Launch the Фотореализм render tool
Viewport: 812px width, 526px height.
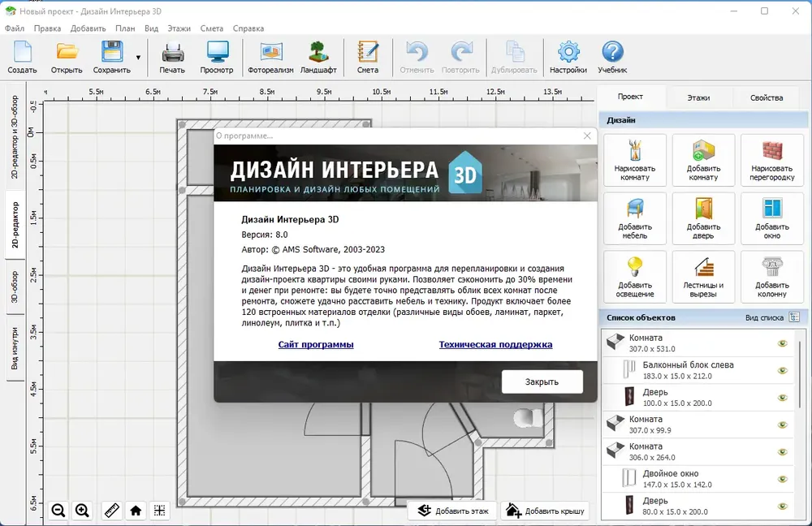tap(271, 58)
